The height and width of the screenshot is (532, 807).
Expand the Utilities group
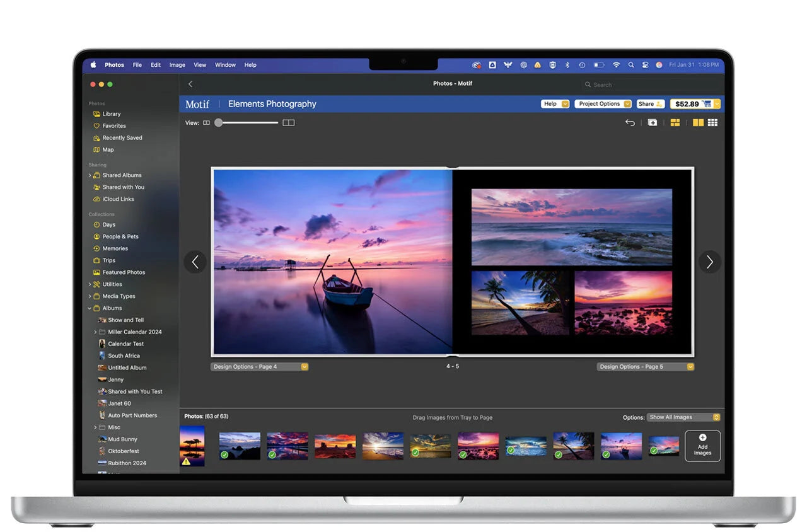click(x=90, y=285)
